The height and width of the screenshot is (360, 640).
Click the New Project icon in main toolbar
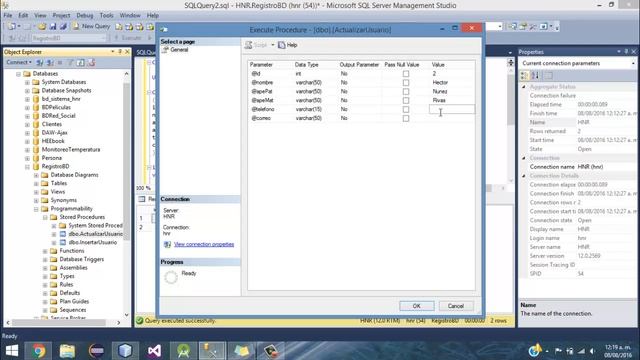[11, 26]
